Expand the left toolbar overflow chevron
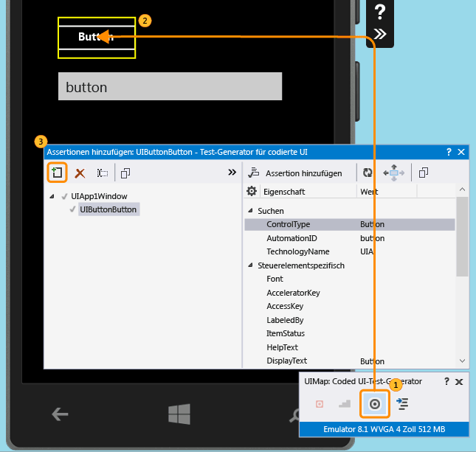This screenshot has width=476, height=452. [232, 173]
